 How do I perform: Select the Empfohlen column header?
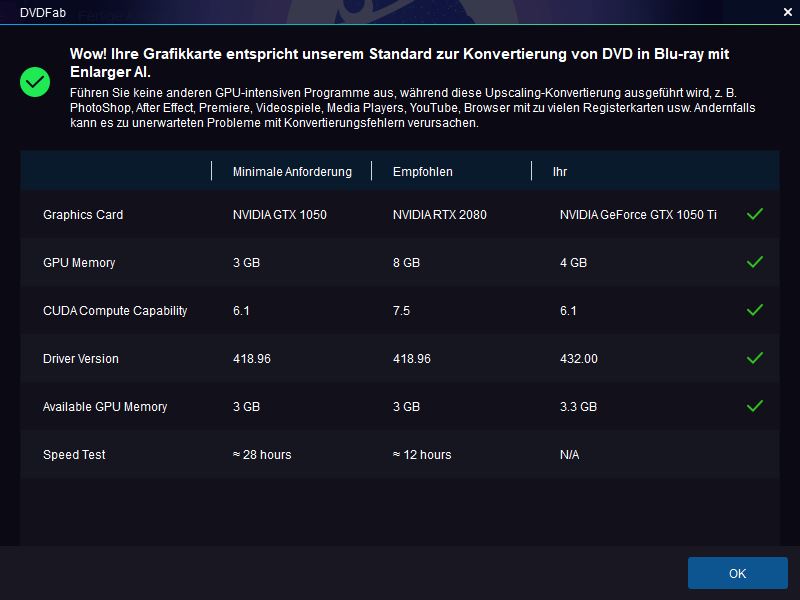423,172
